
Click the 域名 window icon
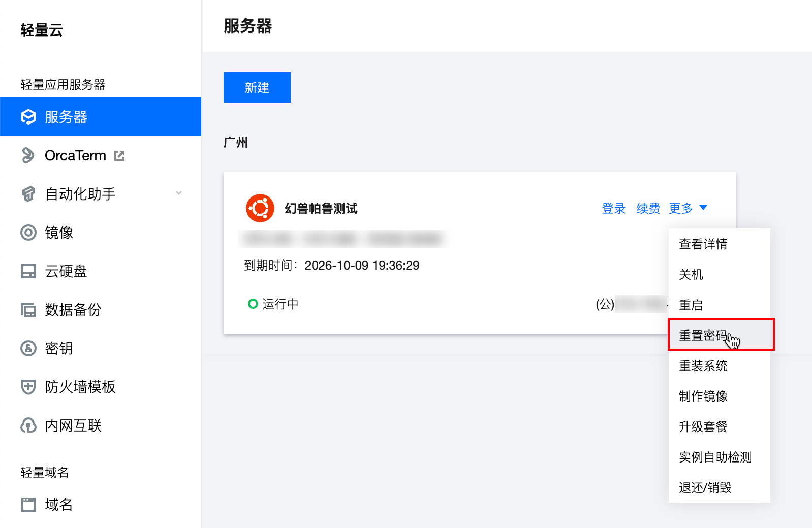(28, 505)
